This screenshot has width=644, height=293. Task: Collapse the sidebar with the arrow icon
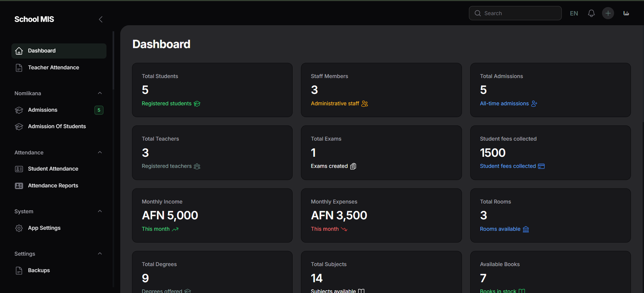tap(101, 19)
